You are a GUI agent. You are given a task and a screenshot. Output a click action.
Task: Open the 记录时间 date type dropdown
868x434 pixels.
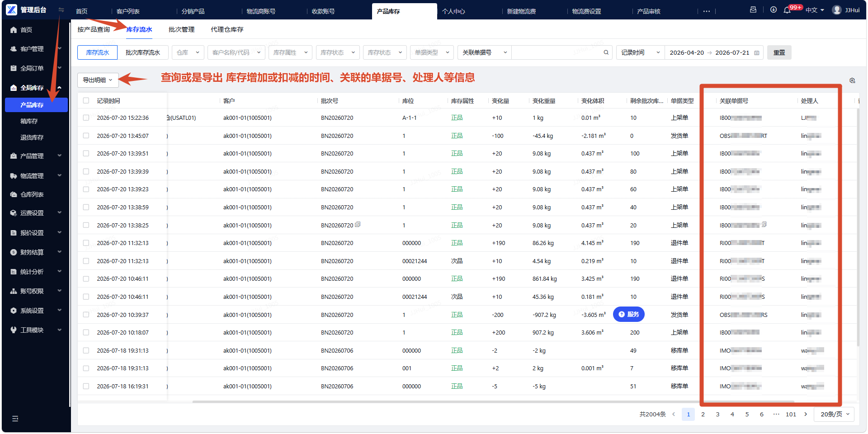[640, 52]
